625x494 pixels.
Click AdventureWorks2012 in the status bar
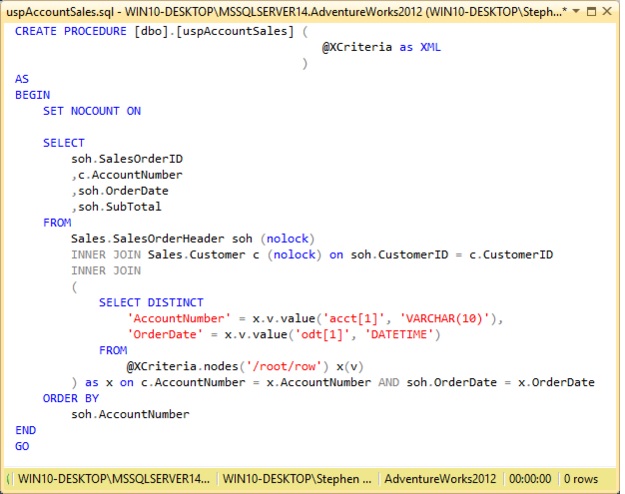440,478
